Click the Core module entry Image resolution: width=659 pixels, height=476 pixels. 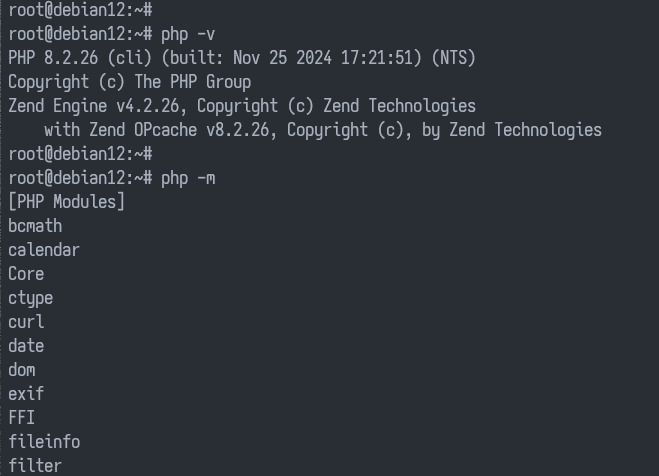click(x=26, y=274)
